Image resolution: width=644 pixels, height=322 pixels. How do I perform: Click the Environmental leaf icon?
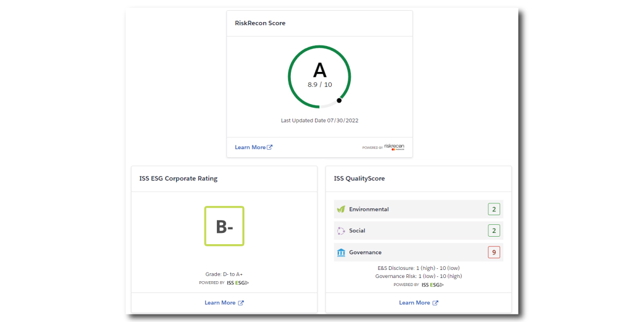pos(341,209)
